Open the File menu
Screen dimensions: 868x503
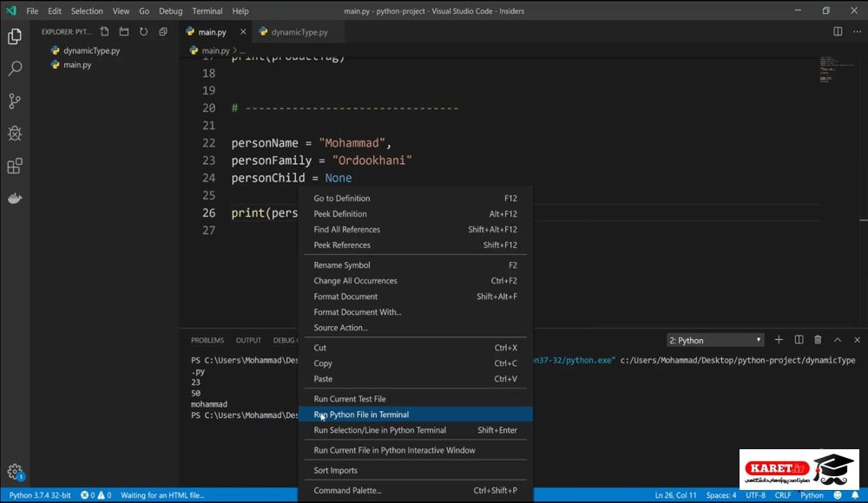pos(32,11)
